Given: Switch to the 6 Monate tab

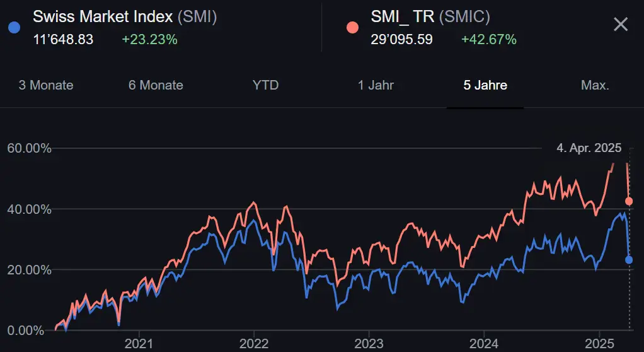Looking at the screenshot, I should (156, 85).
